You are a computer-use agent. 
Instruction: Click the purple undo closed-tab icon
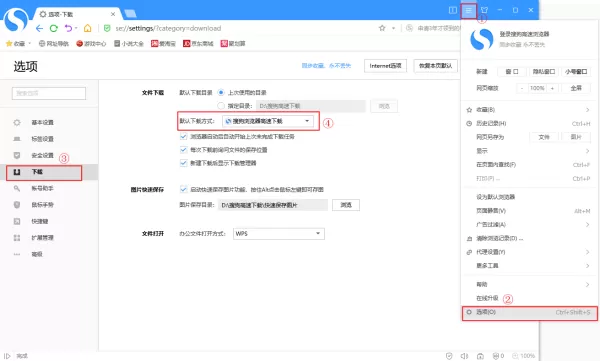tap(68, 28)
